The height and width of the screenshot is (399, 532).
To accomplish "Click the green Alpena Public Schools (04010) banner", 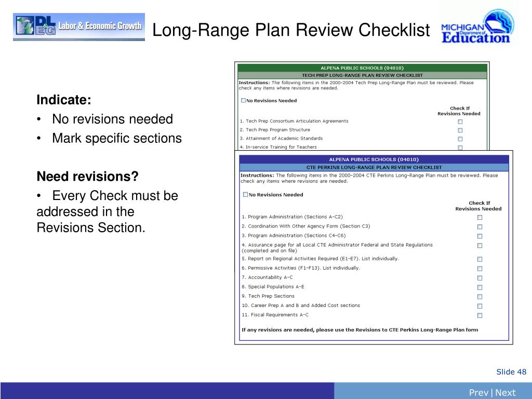I will coord(362,68).
